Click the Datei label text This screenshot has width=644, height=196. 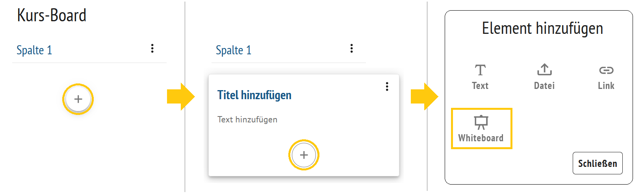[544, 86]
